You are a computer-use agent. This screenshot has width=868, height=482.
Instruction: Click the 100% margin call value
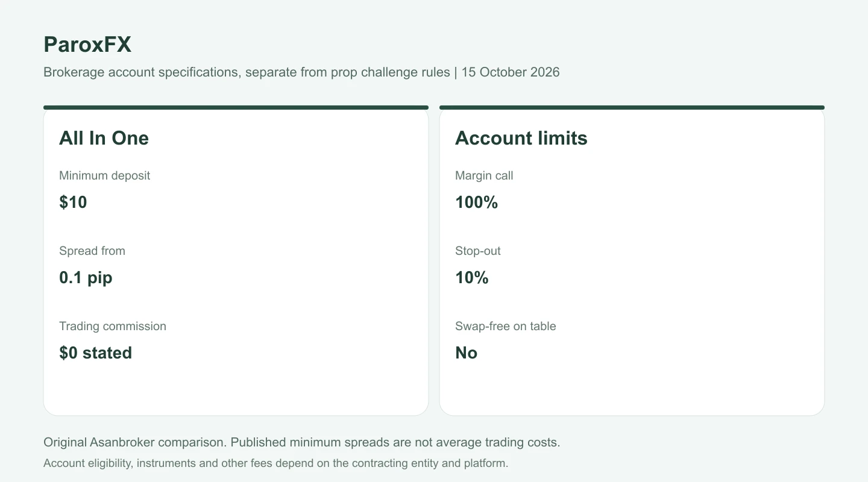click(476, 202)
